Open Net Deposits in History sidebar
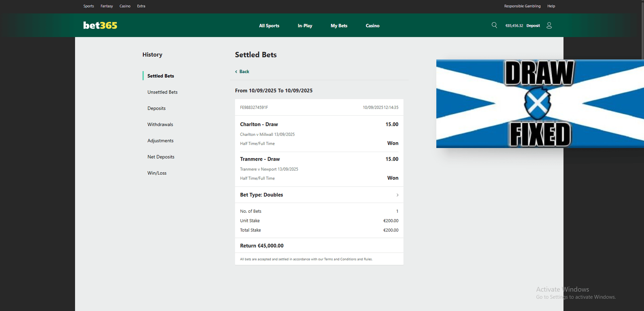Viewport: 644px width, 311px height. click(x=161, y=157)
